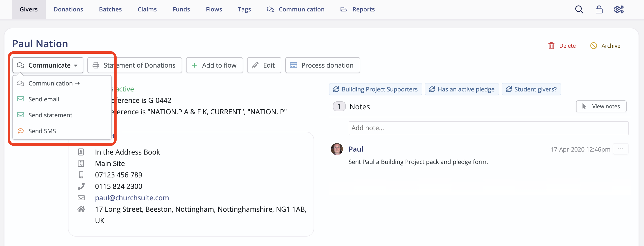
Task: Choose Send statement from the Communicate menu
Action: (50, 115)
